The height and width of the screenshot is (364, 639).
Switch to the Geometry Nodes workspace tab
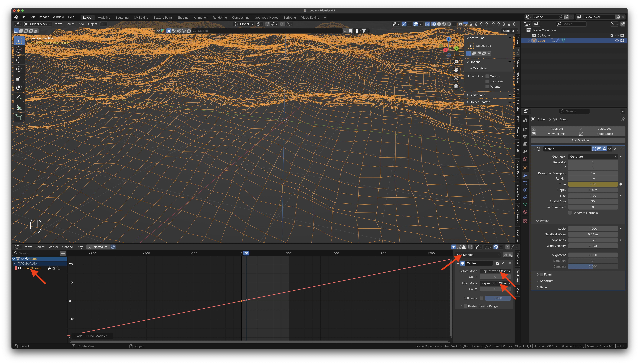[x=266, y=17]
